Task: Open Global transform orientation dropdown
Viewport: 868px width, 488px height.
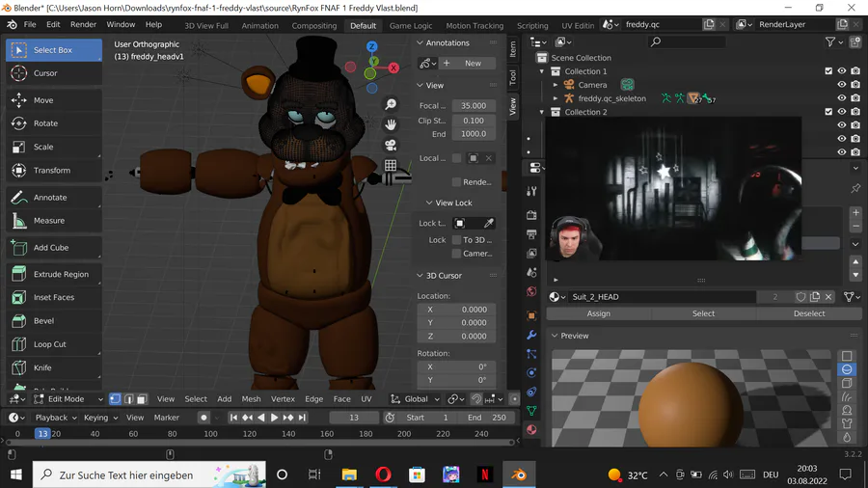Action: (x=415, y=399)
